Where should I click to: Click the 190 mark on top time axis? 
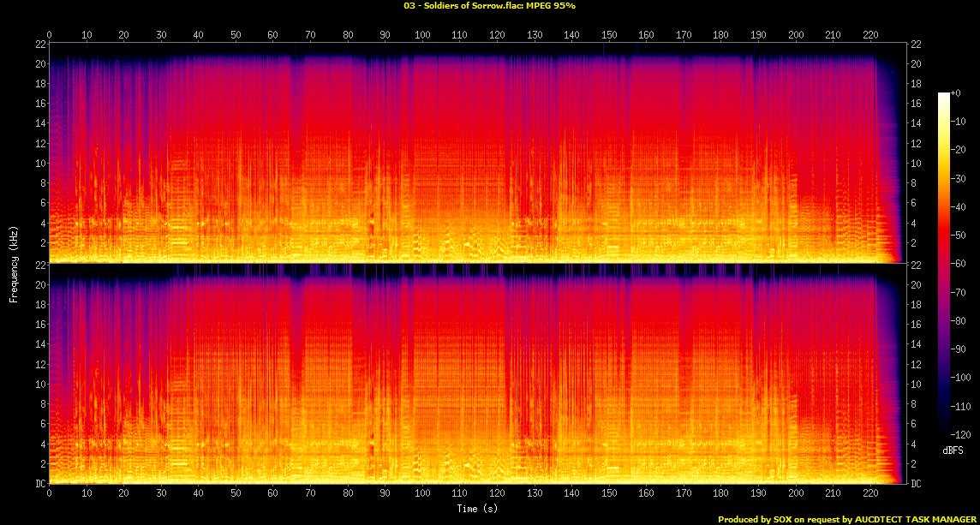758,35
